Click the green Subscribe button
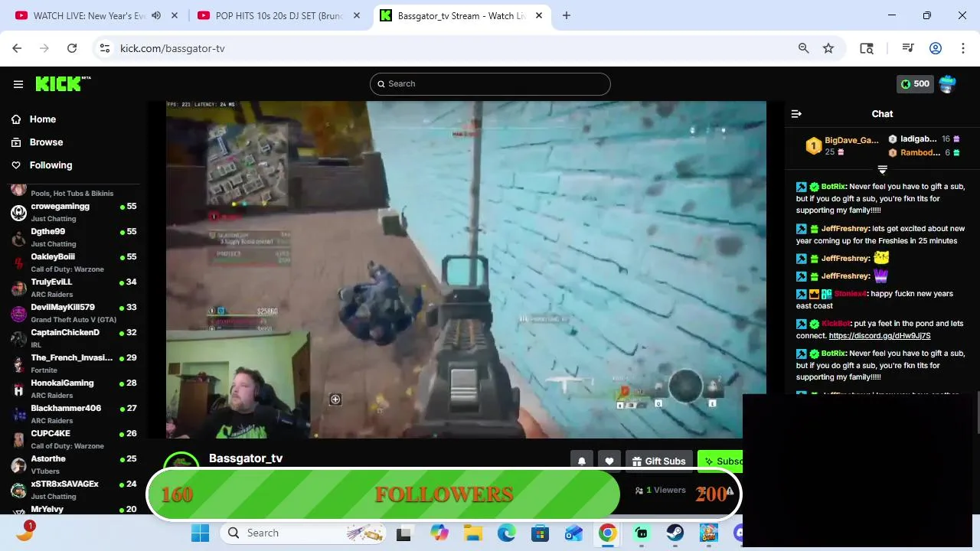The image size is (980, 551). coord(721,461)
